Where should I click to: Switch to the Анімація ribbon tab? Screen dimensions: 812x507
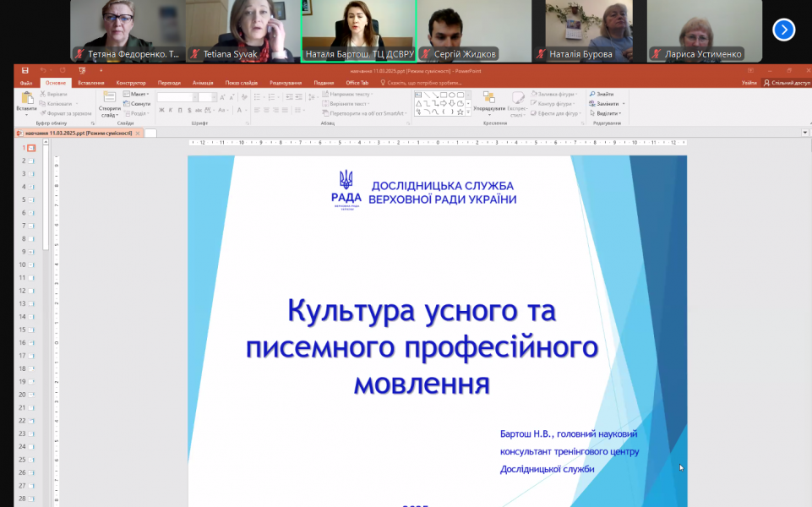point(203,83)
